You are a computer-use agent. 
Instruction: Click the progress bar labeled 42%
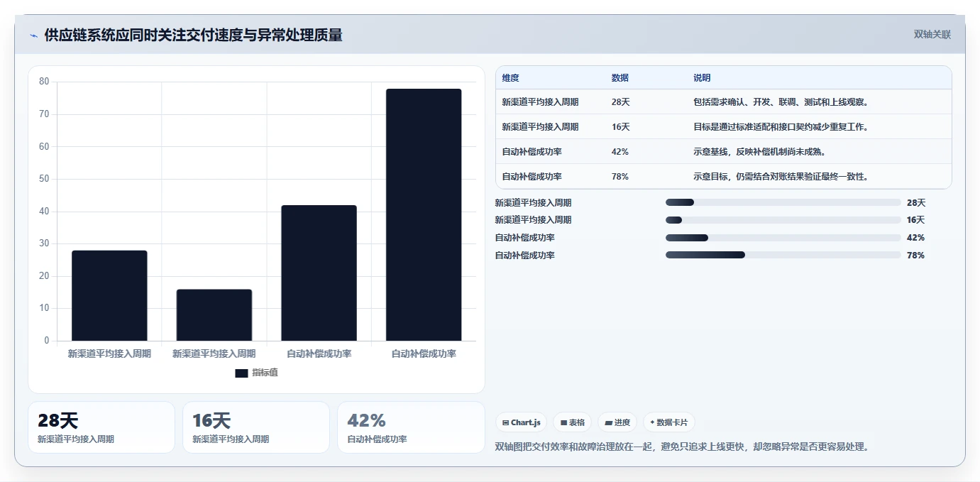783,238
